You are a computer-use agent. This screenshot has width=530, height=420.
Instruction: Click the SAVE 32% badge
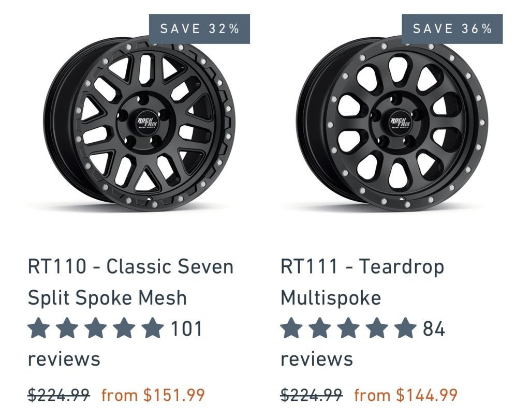pyautogui.click(x=199, y=29)
